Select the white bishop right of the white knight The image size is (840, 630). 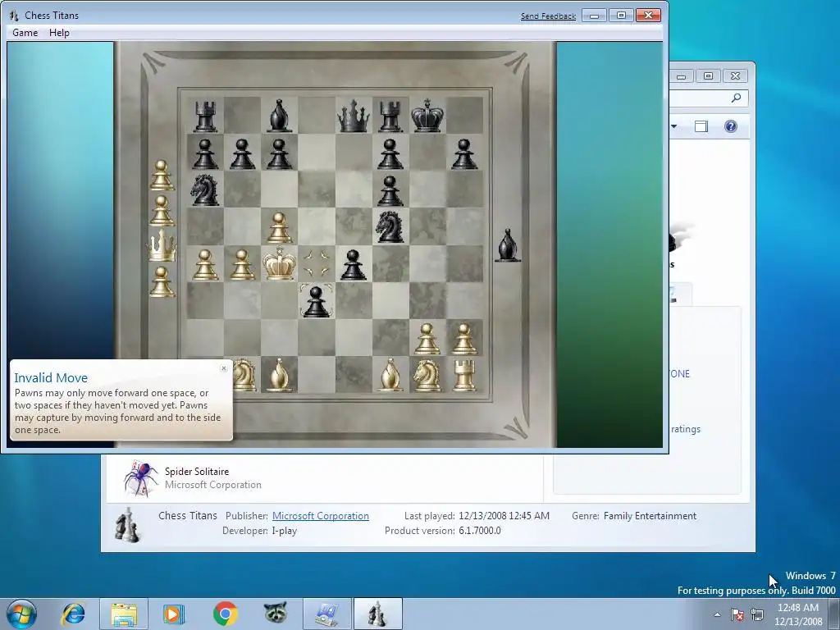click(279, 374)
